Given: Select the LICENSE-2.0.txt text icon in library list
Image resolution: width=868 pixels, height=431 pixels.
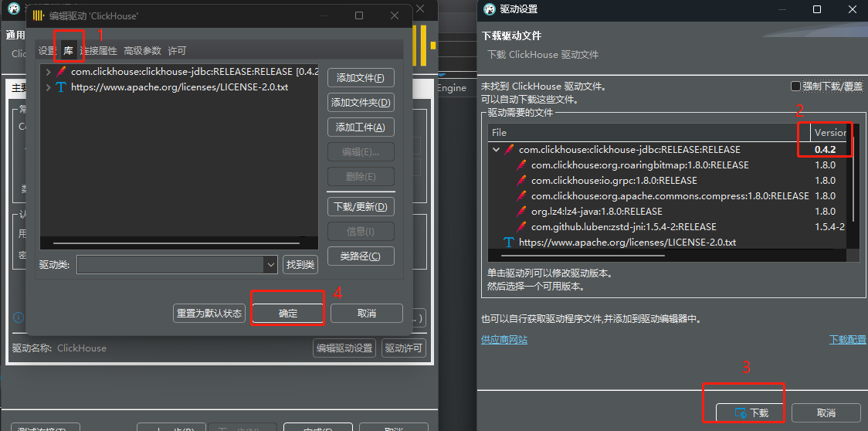Looking at the screenshot, I should [61, 87].
